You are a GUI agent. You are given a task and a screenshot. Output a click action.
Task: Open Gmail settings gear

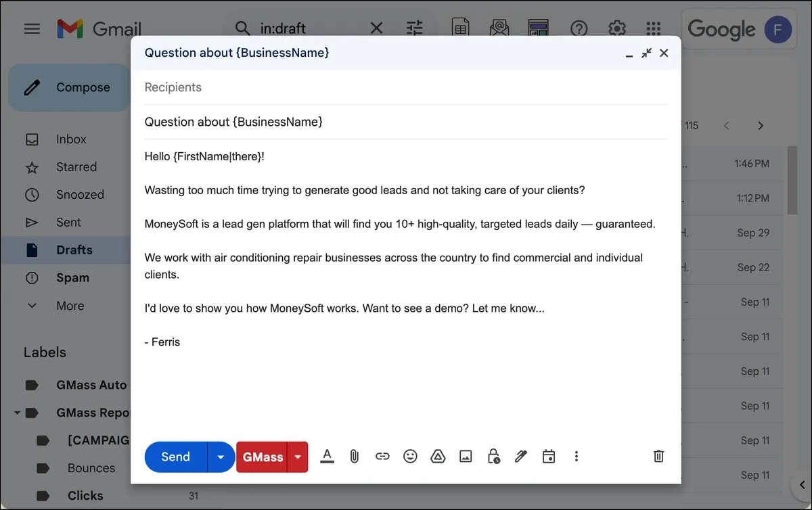tap(616, 28)
